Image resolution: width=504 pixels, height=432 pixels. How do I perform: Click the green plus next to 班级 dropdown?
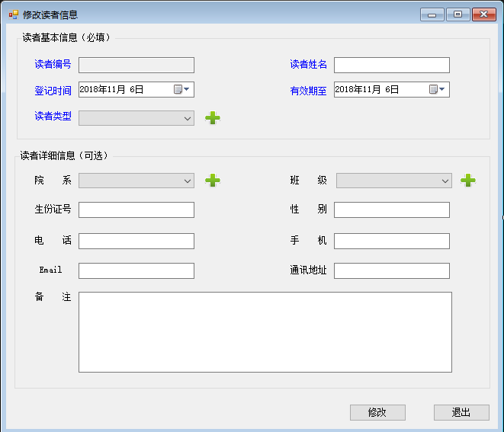468,180
